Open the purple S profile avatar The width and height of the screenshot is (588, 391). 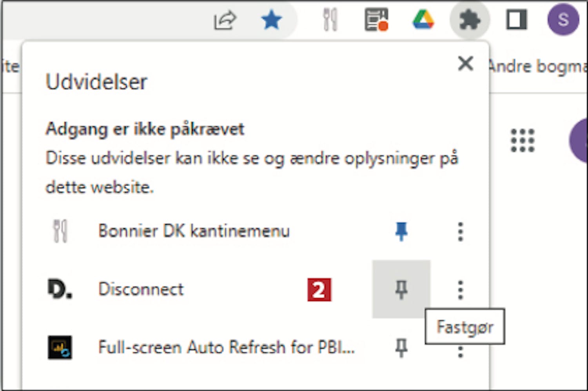(x=563, y=20)
